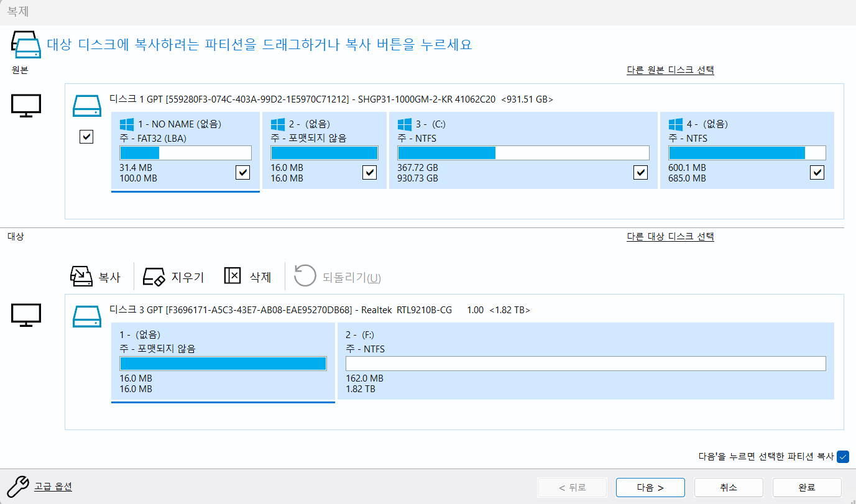
Task: Click the 취소 cancel button
Action: [x=729, y=488]
